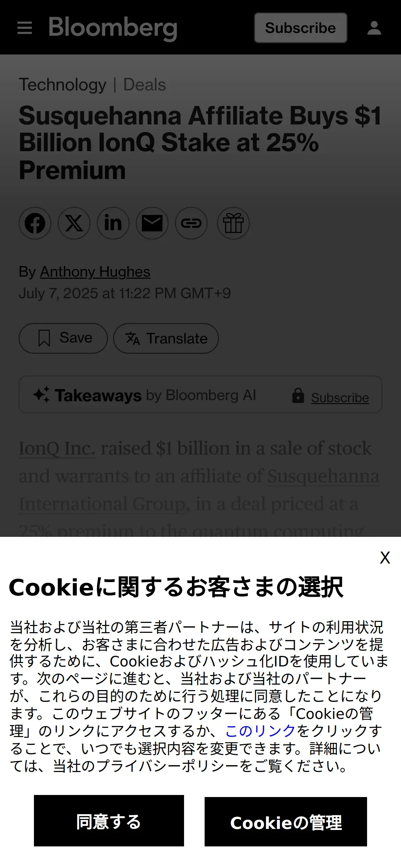This screenshot has height=868, width=401.
Task: Click the gift article icon
Action: (233, 223)
